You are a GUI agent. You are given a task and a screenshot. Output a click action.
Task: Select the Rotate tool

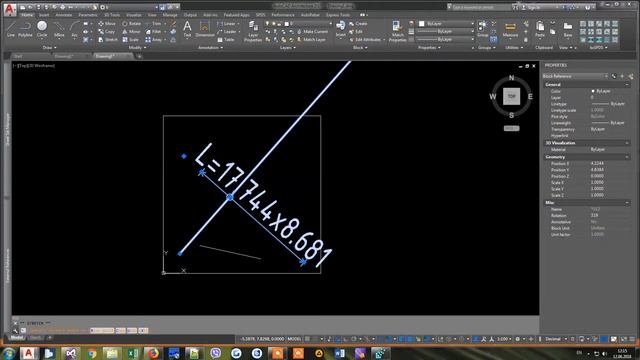[131, 24]
